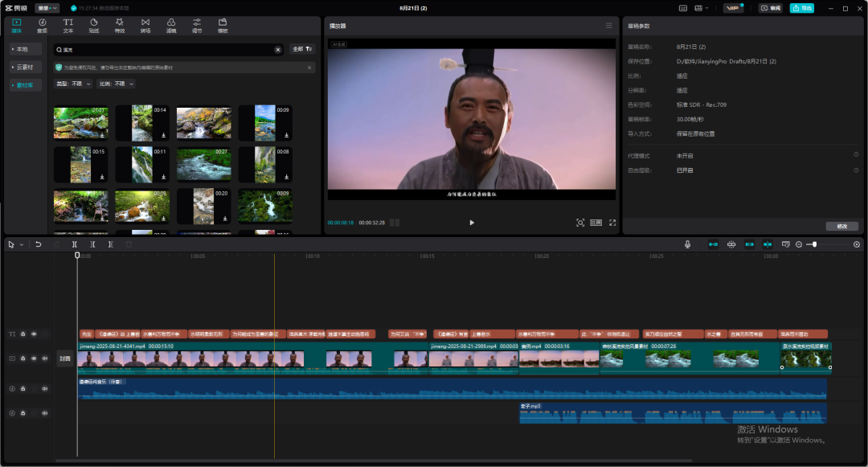Lock the main video track

(23, 358)
